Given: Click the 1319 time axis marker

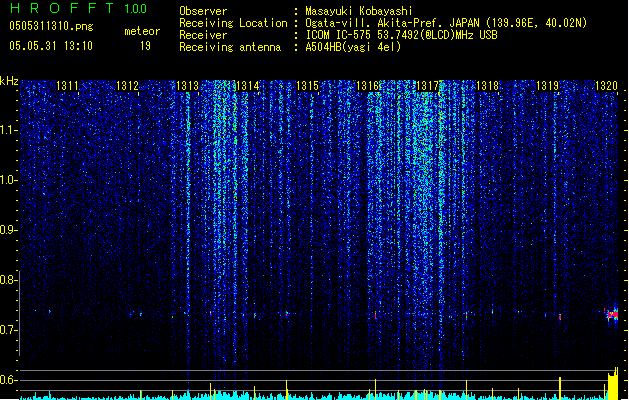Looking at the screenshot, I should coord(548,85).
